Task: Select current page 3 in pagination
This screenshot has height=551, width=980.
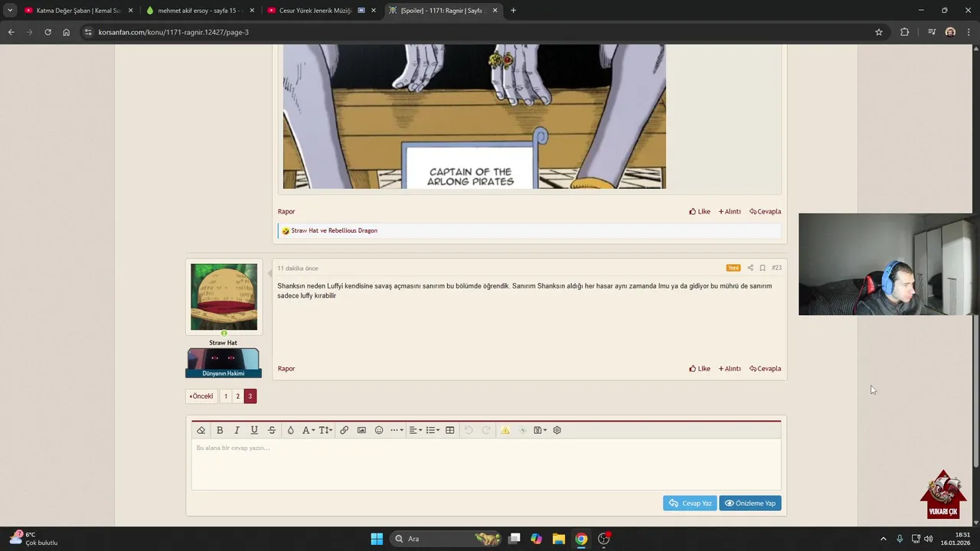Action: [x=250, y=396]
